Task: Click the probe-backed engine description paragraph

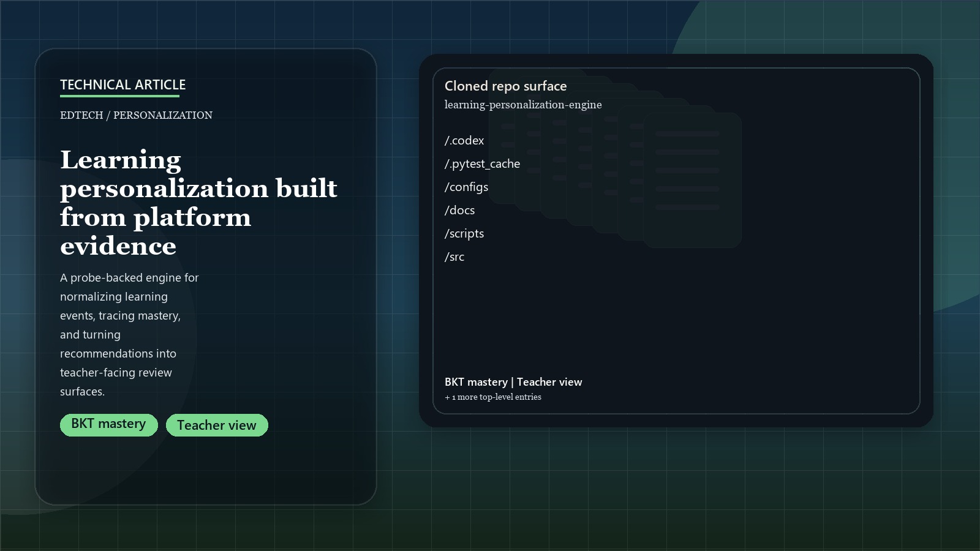Action: point(129,334)
